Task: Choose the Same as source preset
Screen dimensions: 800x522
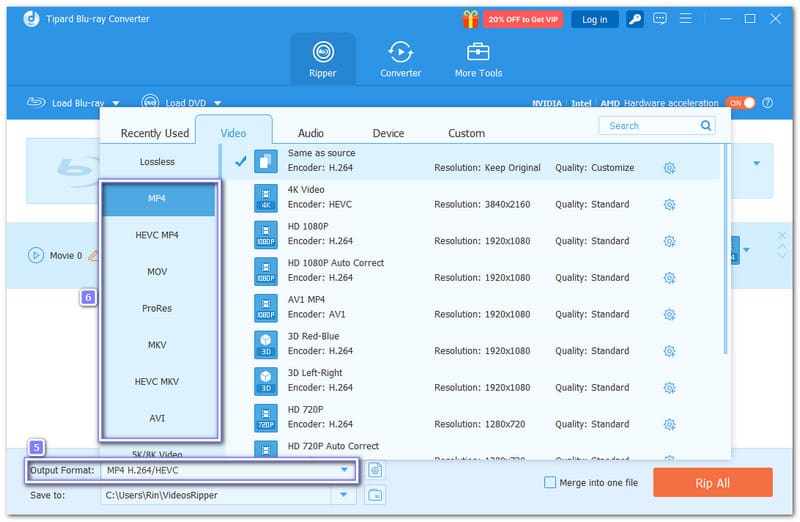Action: tap(472, 161)
